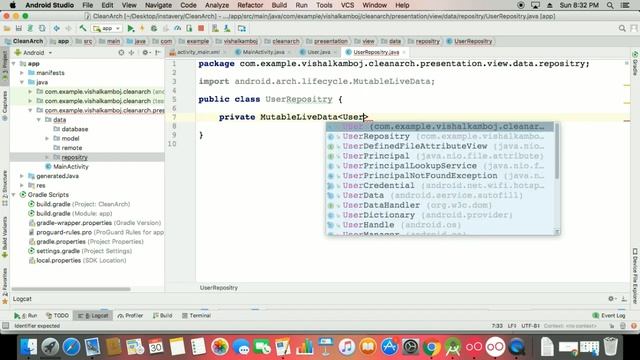Click the Apply Changes lightning icon
Screen dimensions: 640x360
[x=142, y=29]
